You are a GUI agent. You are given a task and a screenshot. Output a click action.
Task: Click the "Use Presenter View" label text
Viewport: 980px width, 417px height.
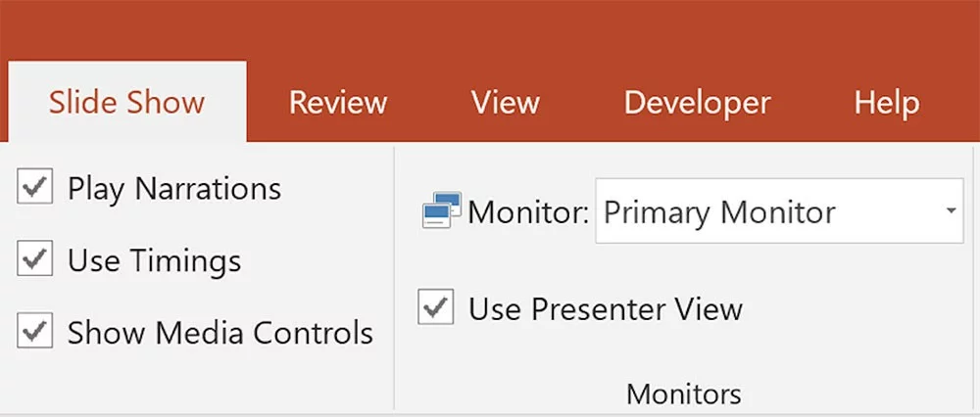click(x=606, y=309)
